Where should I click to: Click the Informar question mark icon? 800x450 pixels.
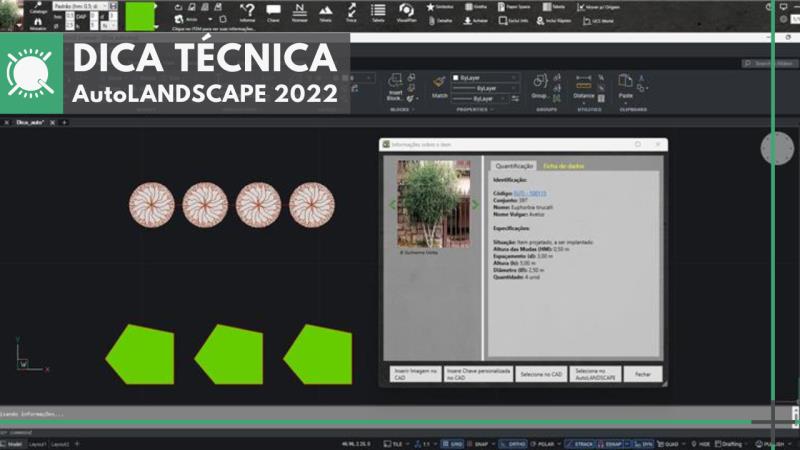coord(247,10)
